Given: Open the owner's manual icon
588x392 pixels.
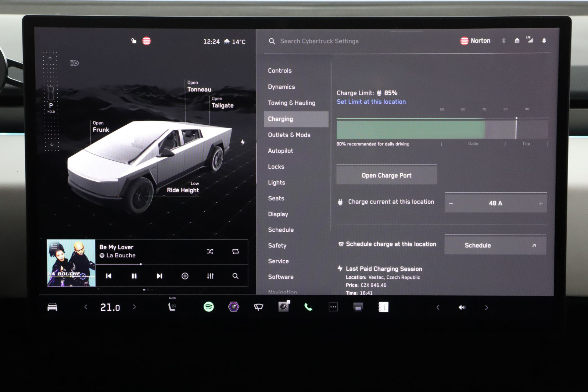Looking at the screenshot, I should coord(384,307).
